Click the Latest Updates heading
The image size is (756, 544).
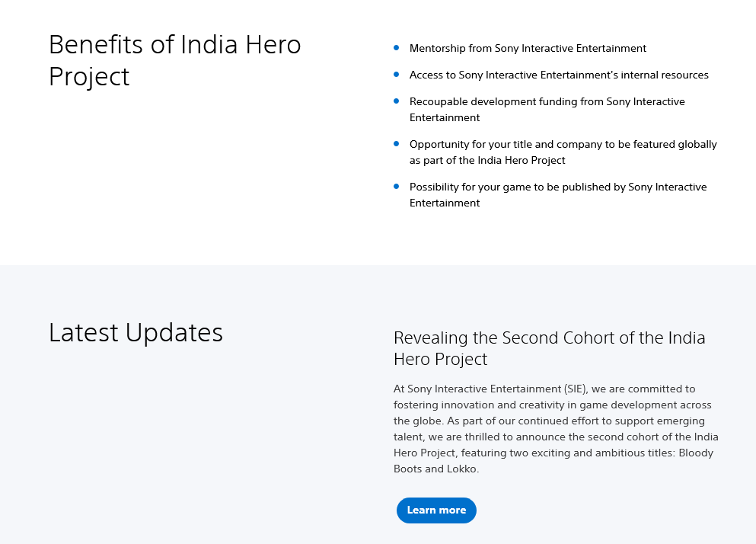coord(136,333)
